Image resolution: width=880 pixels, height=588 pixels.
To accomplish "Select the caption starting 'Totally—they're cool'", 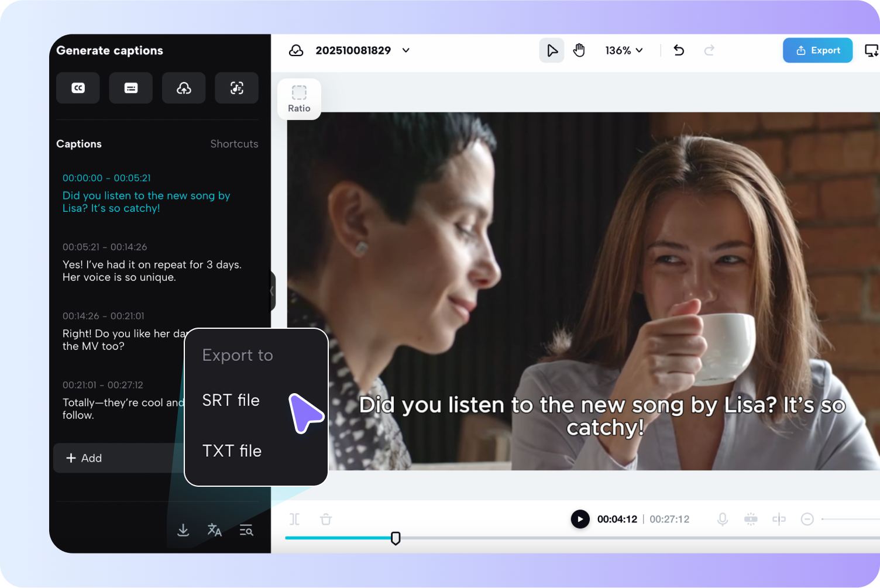I will pos(123,409).
